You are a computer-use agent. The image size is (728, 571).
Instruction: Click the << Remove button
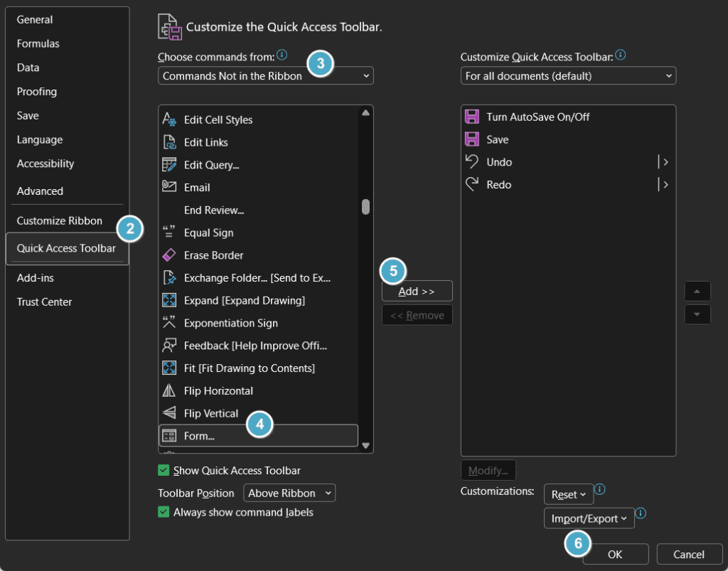(x=417, y=315)
